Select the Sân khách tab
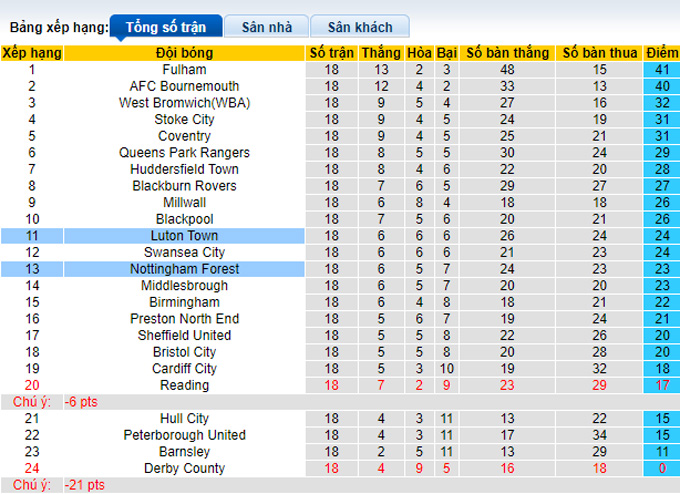The image size is (680, 494). (x=358, y=27)
